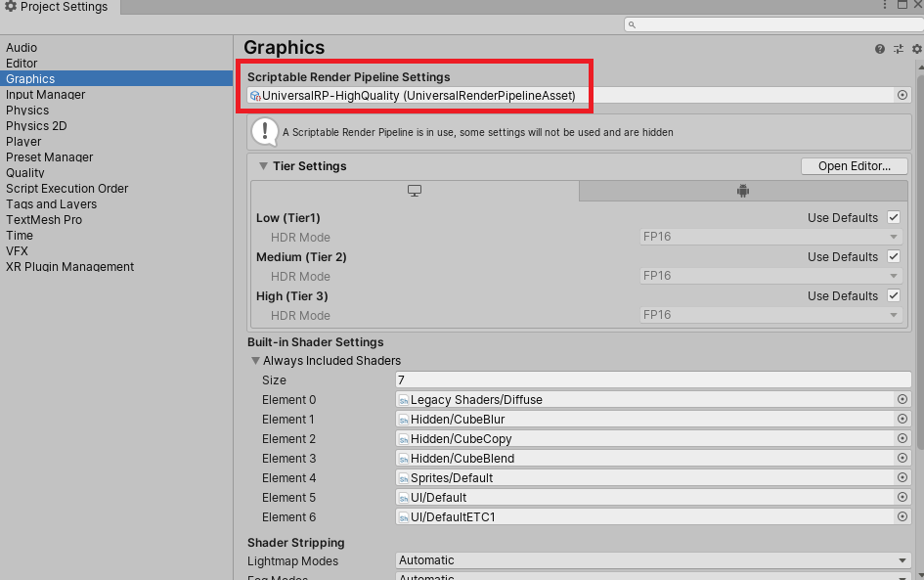Click the Built-in Shader Settings heading
The image size is (924, 580).
click(315, 342)
